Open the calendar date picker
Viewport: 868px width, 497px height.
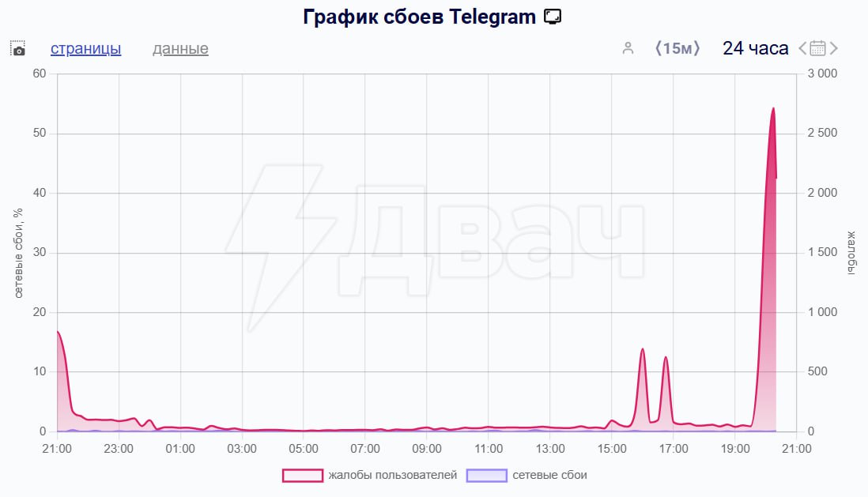coord(817,48)
